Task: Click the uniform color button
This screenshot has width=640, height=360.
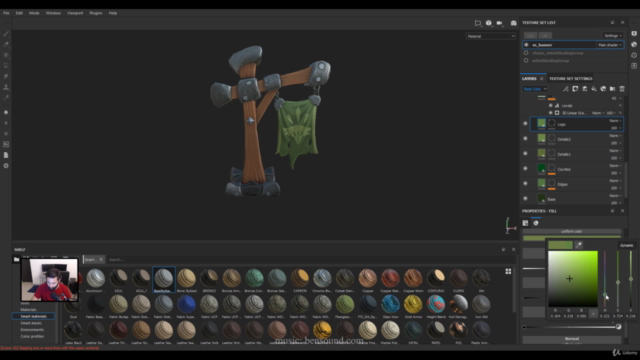Action: (571, 231)
